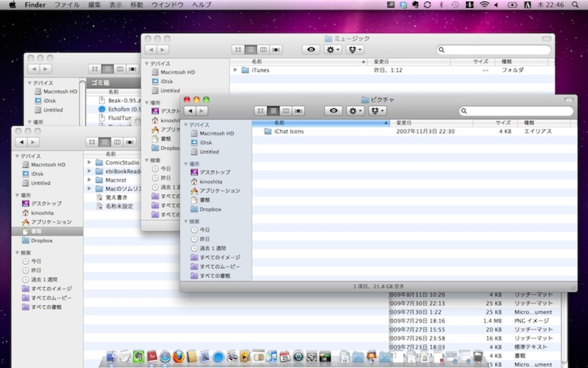The image size is (588, 368).
Task: Open the 編集 menu
Action: pos(95,5)
